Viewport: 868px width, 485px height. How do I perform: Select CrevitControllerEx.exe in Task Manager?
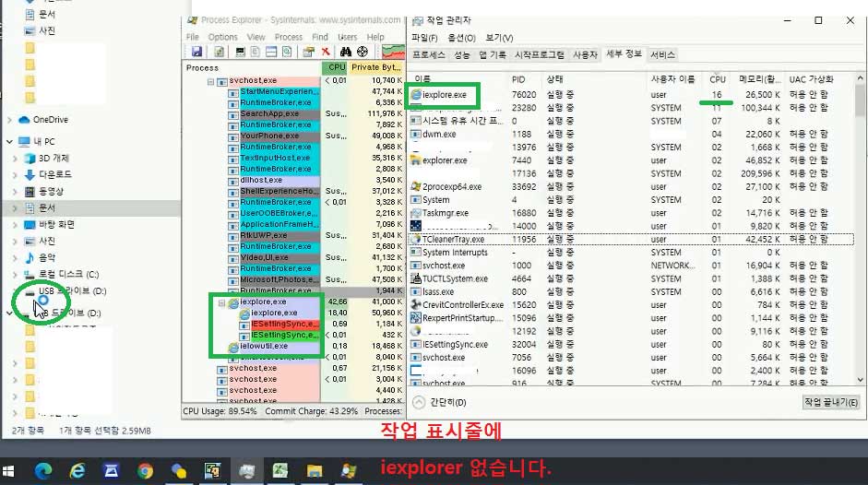coord(631,305)
